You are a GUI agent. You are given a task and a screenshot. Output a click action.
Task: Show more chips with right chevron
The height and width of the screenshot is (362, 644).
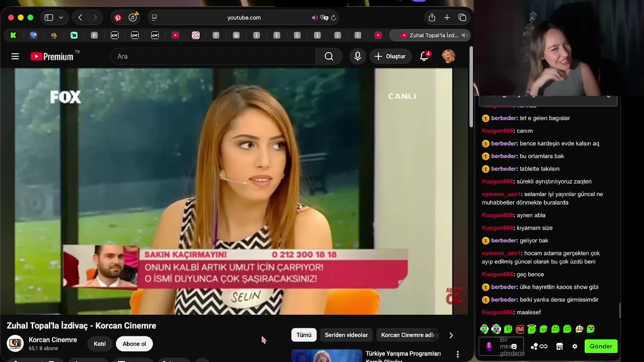coord(451,335)
